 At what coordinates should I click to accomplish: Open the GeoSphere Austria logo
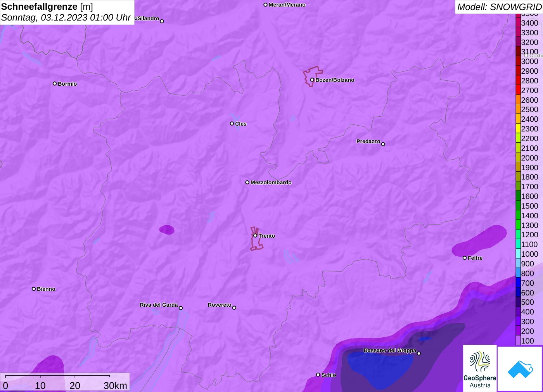480,368
